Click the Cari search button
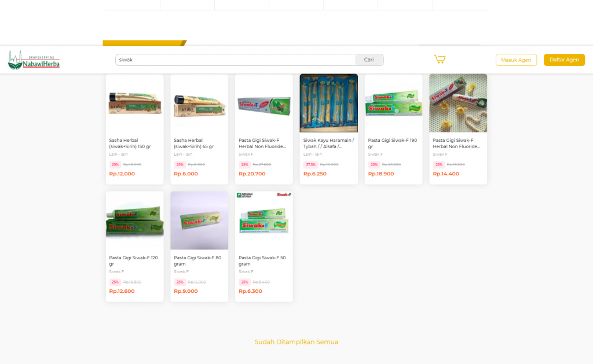Viewport: 593px width, 364px height. [369, 59]
